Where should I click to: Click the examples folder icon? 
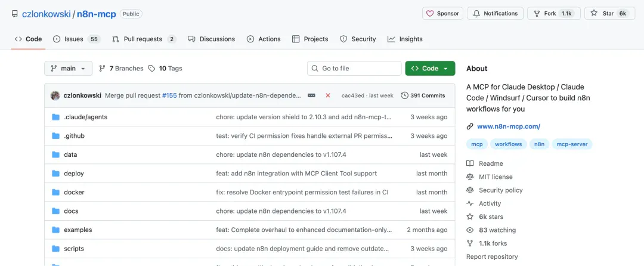click(56, 230)
